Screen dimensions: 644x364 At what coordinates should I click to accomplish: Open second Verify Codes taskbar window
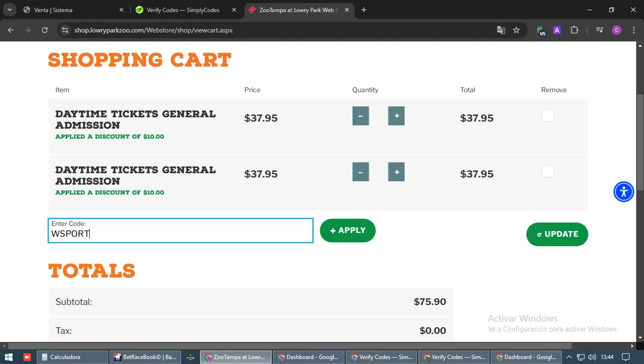(x=454, y=357)
